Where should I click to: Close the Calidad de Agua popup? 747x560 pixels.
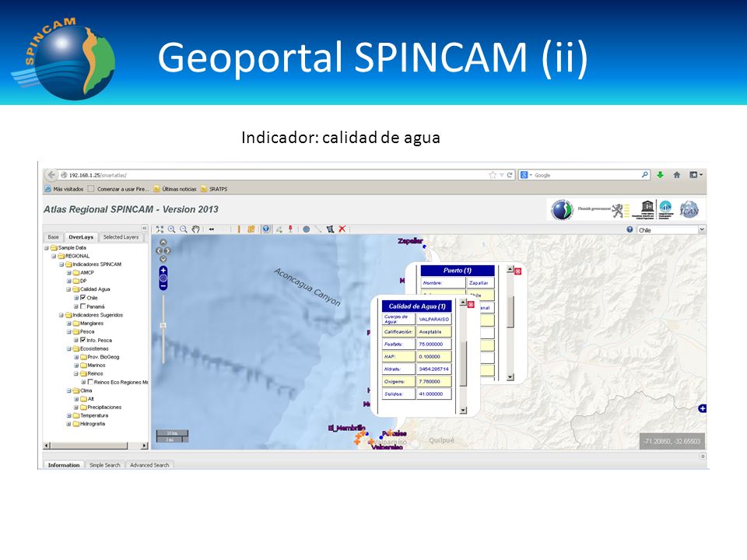click(471, 304)
